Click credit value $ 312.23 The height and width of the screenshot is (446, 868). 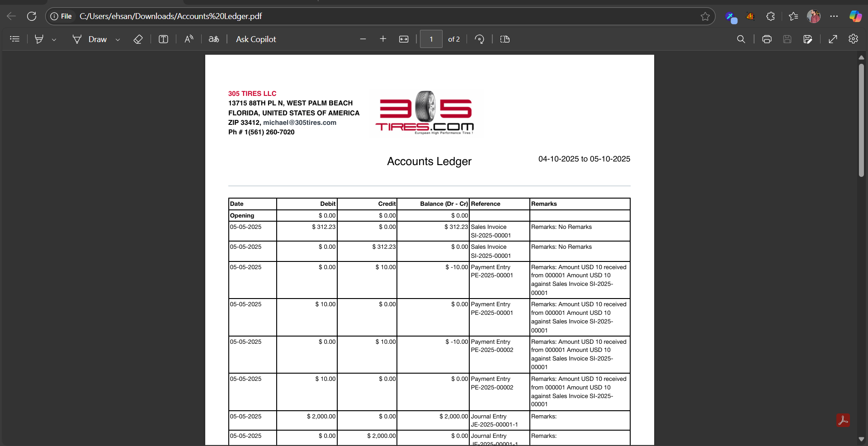coord(384,247)
